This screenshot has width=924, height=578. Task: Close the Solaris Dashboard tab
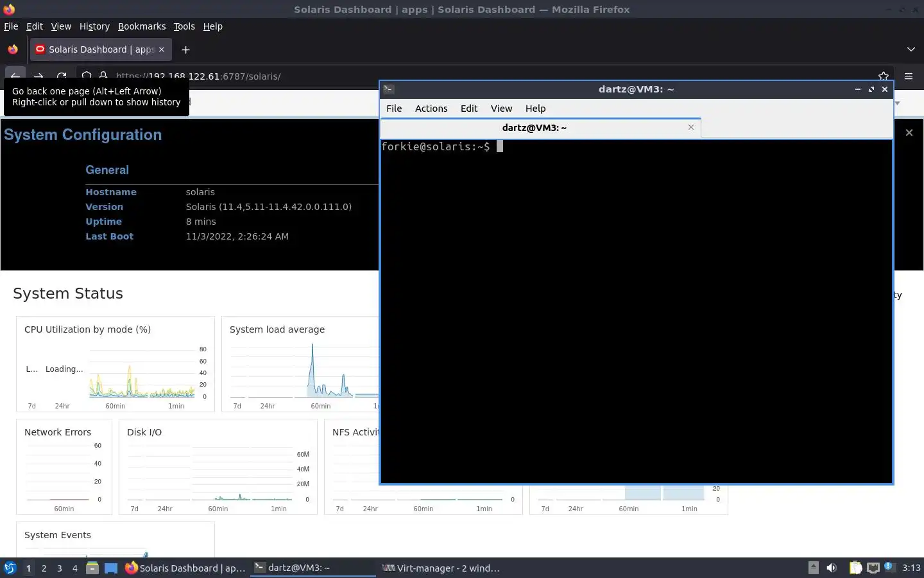pos(162,49)
